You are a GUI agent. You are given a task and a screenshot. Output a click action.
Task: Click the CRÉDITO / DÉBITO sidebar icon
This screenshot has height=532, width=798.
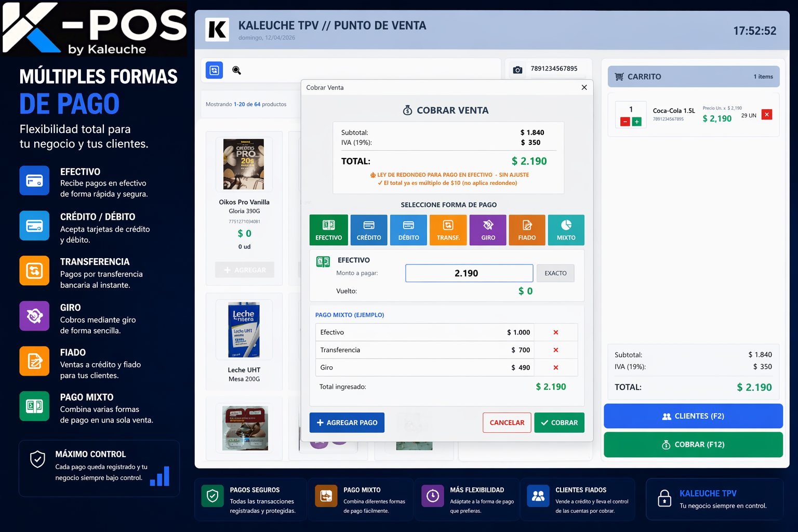click(x=34, y=226)
